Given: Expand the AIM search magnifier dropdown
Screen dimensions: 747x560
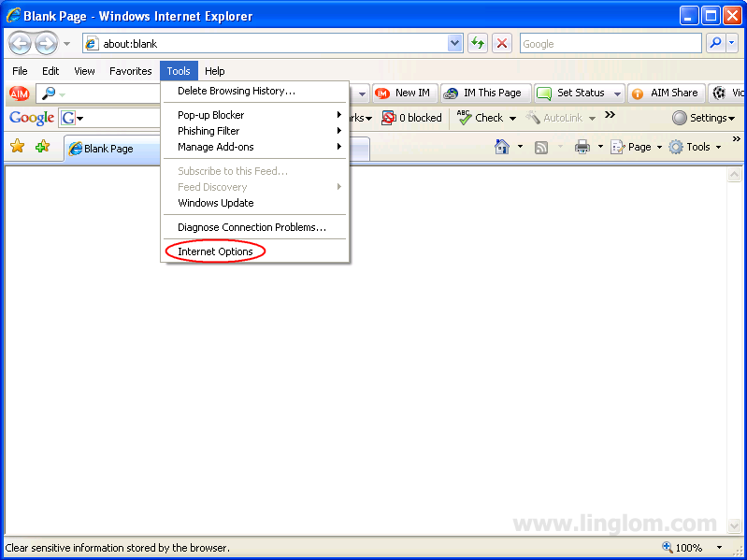Looking at the screenshot, I should pyautogui.click(x=62, y=94).
